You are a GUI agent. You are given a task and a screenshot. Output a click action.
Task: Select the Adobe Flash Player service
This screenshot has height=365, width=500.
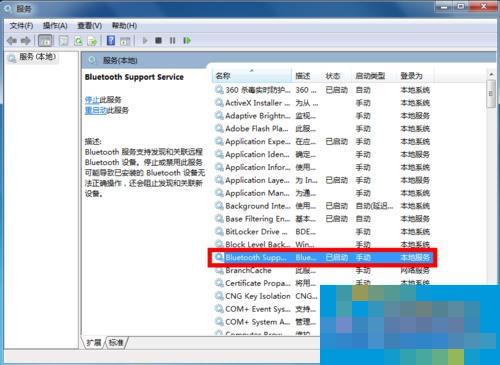pos(323,129)
